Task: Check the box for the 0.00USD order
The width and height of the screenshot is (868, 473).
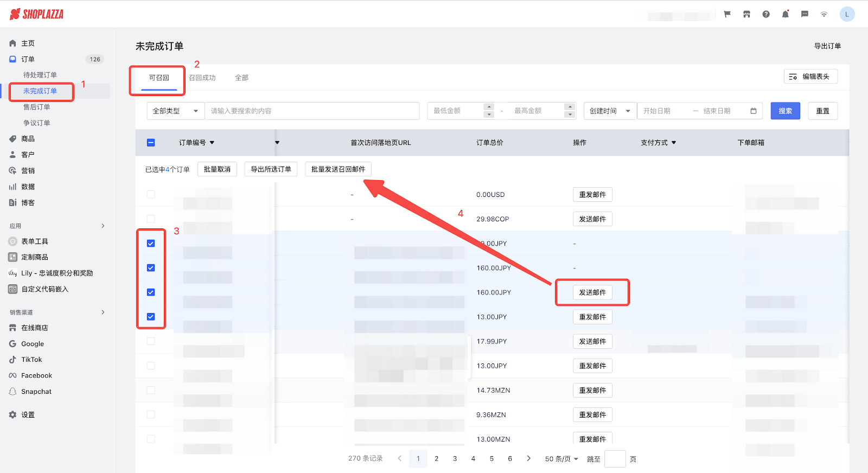Action: (x=151, y=194)
